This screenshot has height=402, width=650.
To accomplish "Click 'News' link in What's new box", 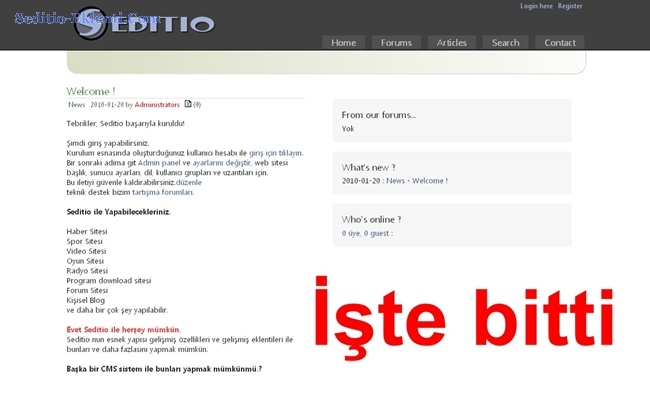I will (x=395, y=181).
